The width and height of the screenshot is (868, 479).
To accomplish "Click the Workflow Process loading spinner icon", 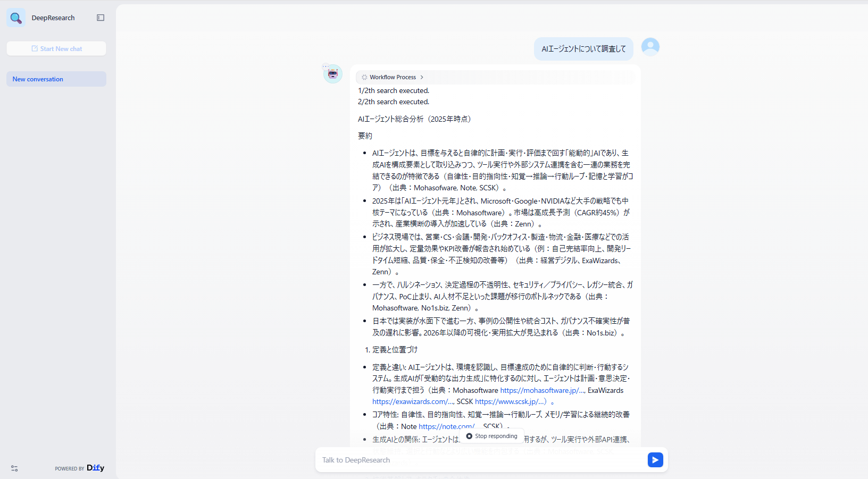I will [x=364, y=77].
